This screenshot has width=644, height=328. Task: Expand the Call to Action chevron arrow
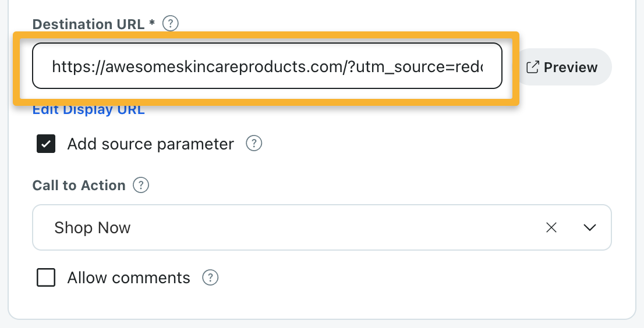tap(589, 227)
